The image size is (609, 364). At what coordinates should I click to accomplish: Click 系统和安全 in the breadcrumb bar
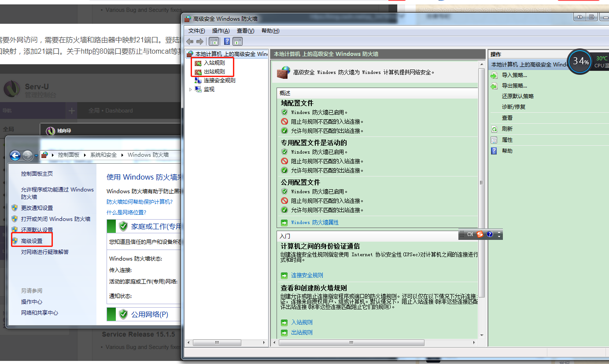pos(103,155)
